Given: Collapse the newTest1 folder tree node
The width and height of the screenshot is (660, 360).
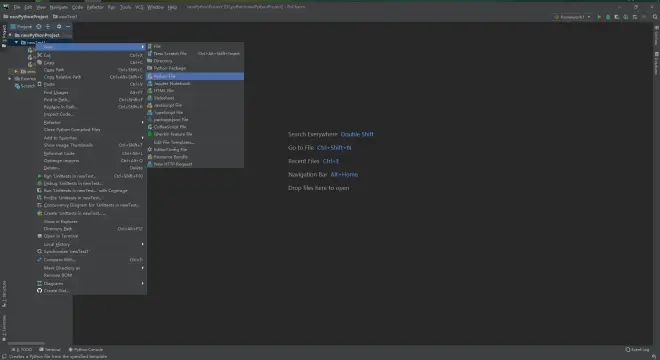Looking at the screenshot, I should (16, 43).
